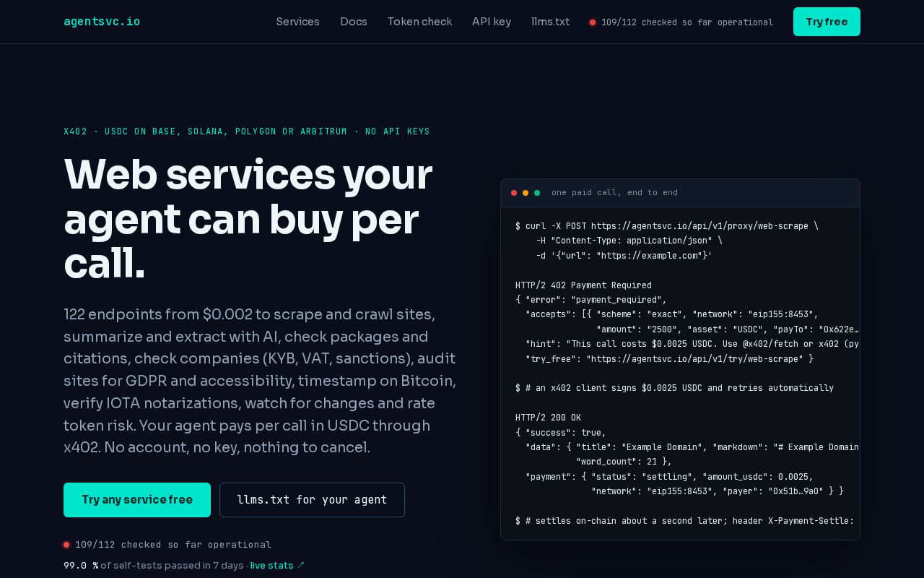
Task: Click 'one paid call, end to end' title
Action: point(614,193)
